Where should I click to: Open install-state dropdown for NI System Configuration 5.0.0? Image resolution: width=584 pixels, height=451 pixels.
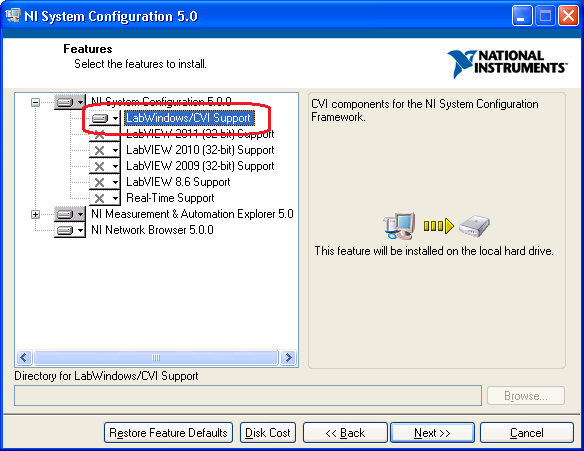click(70, 102)
